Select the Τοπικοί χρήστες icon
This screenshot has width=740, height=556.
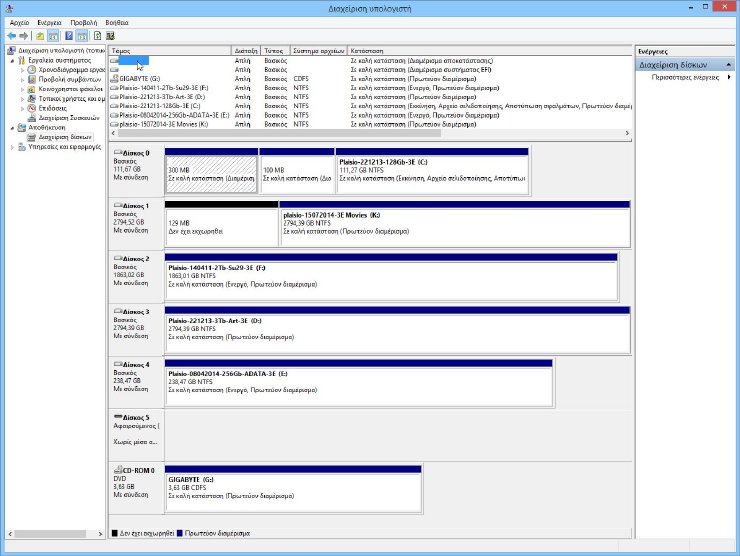[x=32, y=99]
